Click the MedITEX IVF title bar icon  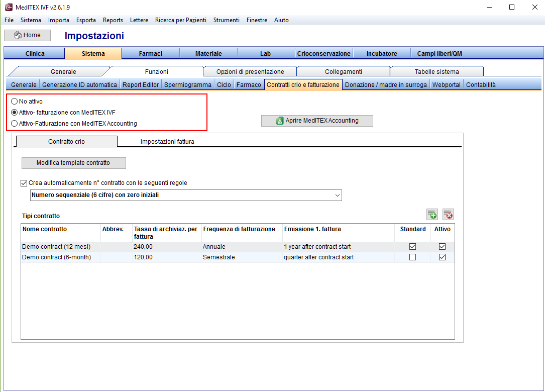point(9,8)
